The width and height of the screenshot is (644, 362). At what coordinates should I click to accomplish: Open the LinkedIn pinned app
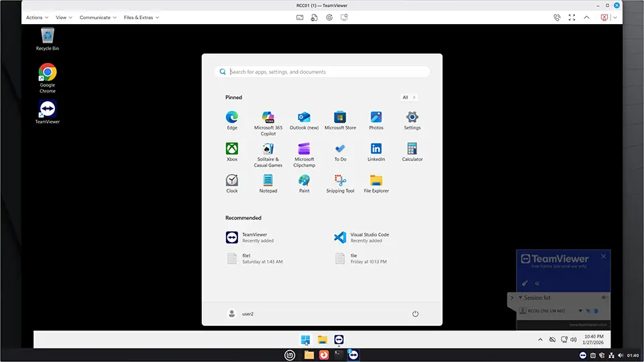[x=376, y=152]
